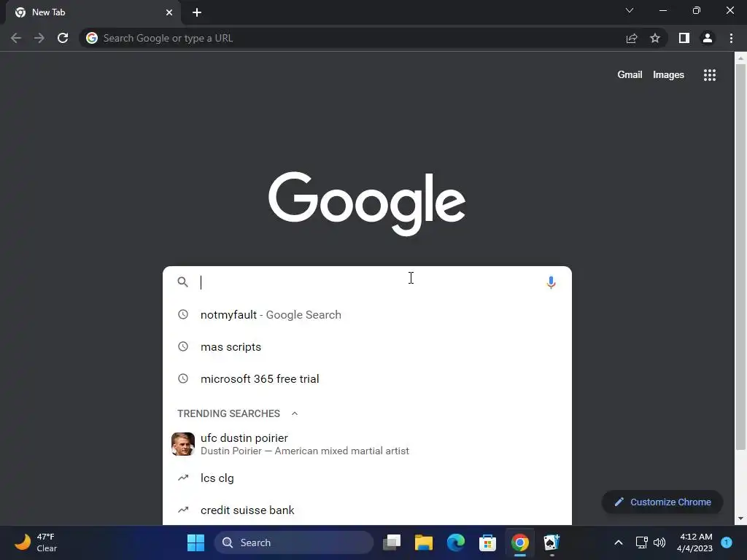
Task: Click the Google icon in the address bar
Action: coord(92,38)
